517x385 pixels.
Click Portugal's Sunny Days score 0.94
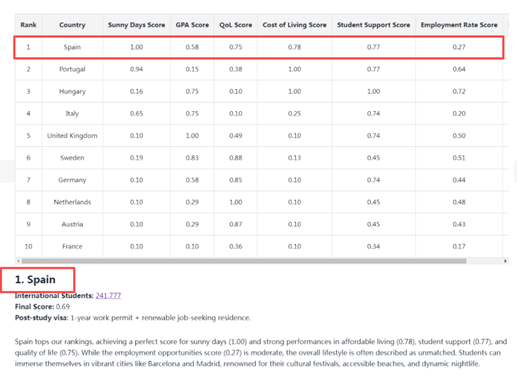pyautogui.click(x=136, y=69)
